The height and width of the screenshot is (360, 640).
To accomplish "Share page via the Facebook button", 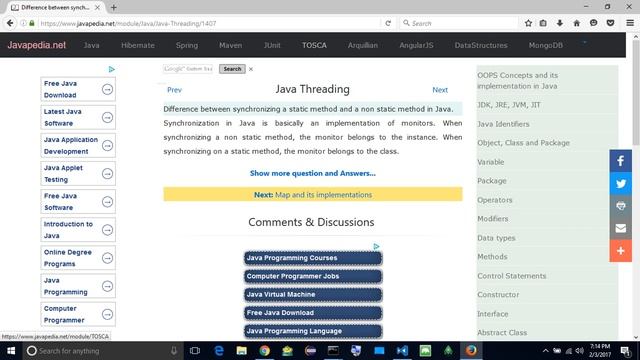I will [621, 161].
